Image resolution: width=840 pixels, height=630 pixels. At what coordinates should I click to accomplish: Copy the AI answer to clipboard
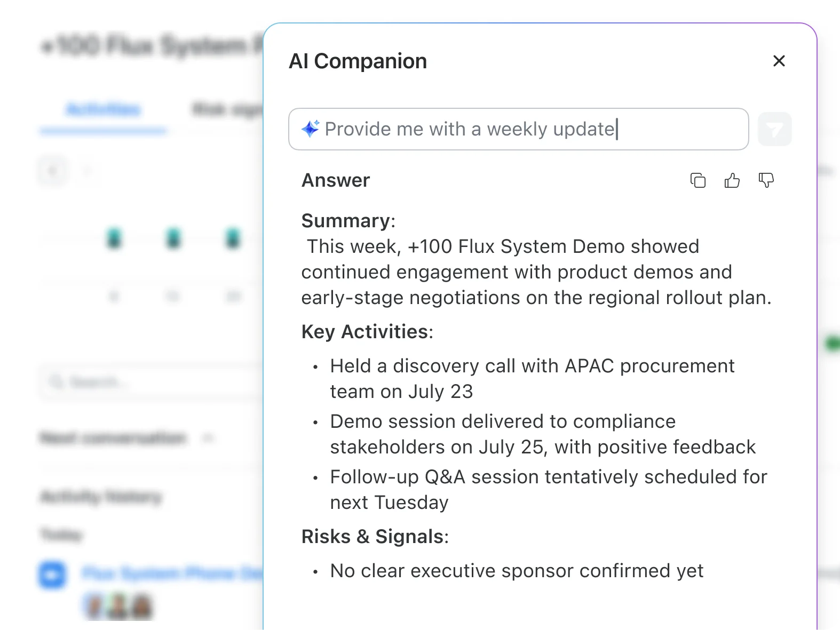point(698,180)
